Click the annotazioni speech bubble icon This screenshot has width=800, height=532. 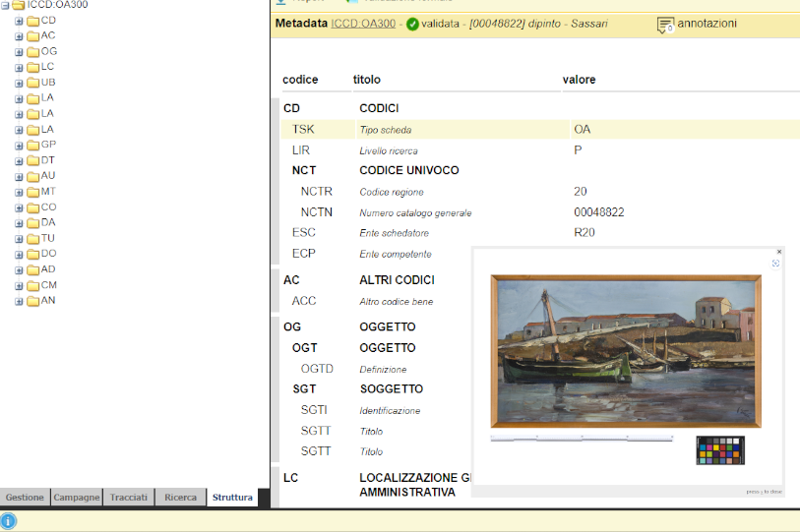tap(665, 25)
